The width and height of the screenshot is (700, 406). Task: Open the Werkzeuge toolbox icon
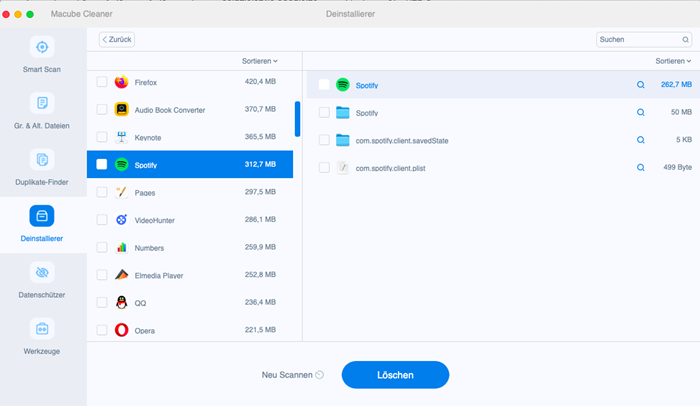(x=42, y=329)
